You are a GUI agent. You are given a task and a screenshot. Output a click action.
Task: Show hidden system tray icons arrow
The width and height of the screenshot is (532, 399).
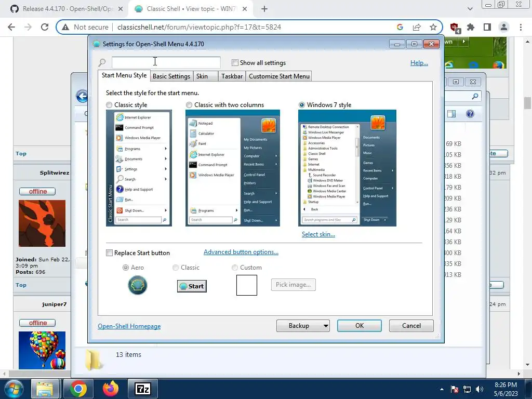[442, 389]
